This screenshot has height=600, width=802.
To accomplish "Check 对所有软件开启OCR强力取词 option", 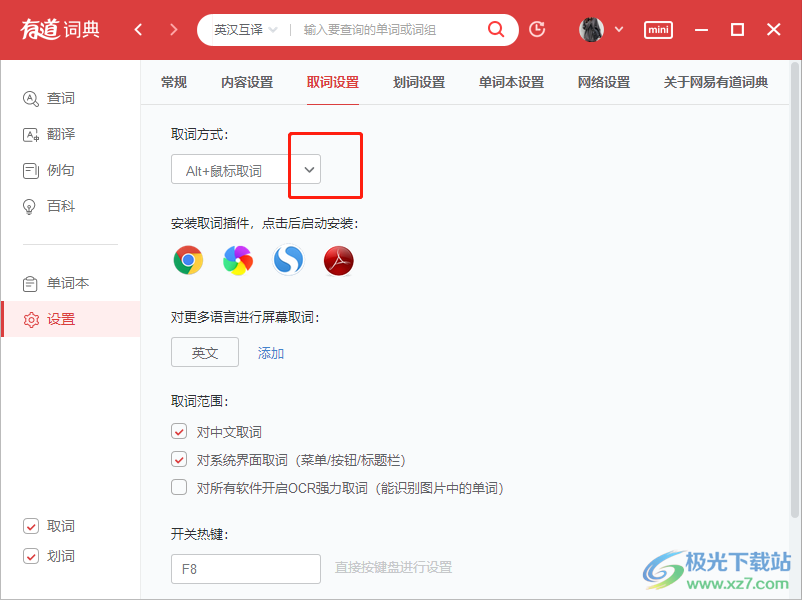I will pos(178,487).
